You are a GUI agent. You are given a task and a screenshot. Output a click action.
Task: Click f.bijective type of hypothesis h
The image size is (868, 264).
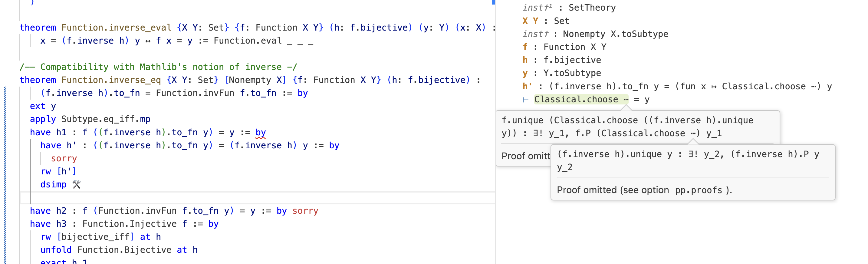tap(572, 60)
